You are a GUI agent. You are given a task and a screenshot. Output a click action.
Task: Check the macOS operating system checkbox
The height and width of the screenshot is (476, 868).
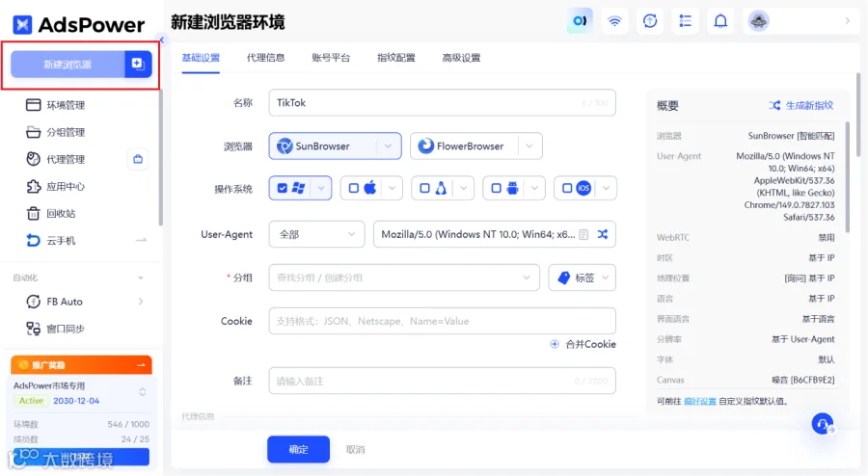pos(354,188)
